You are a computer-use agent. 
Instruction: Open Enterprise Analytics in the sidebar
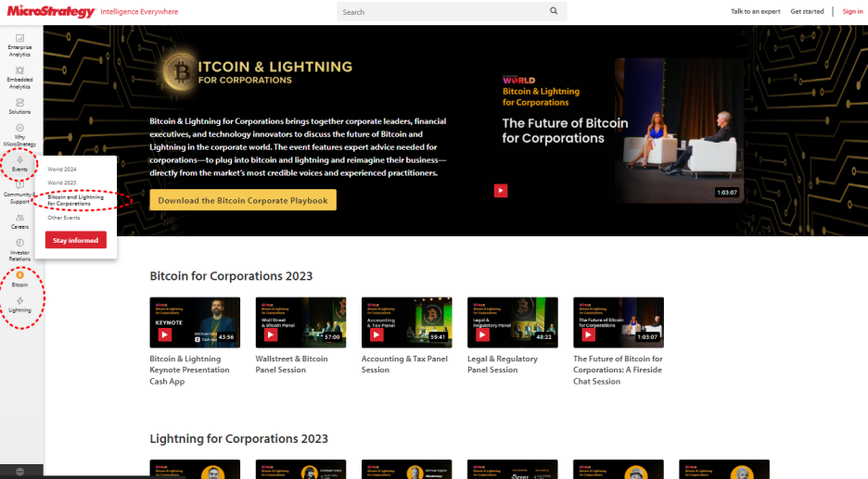[19, 45]
